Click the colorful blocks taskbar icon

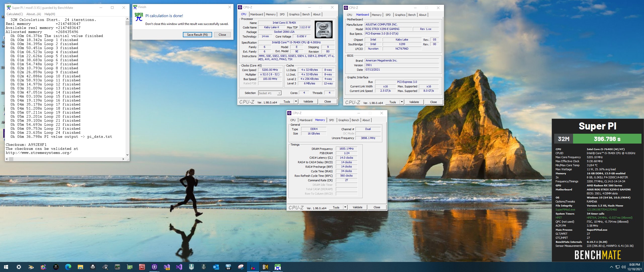43,267
